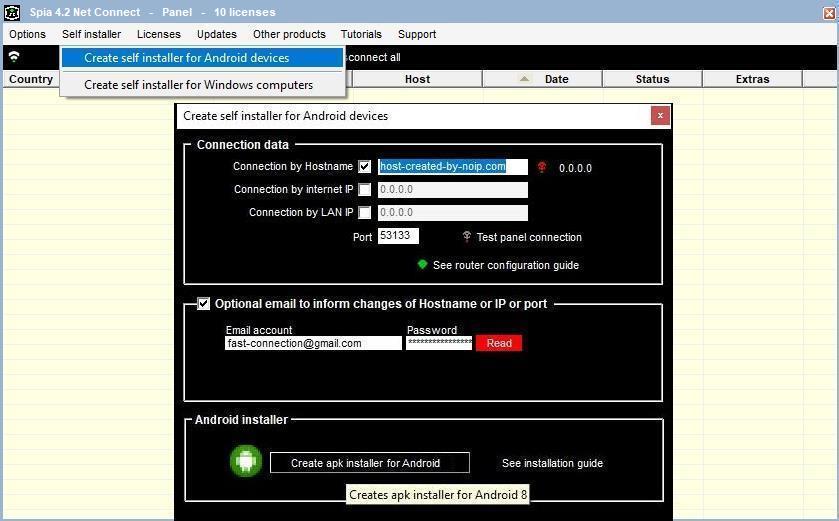This screenshot has height=521, width=839.
Task: Open the Tutorials menu
Action: pos(361,34)
